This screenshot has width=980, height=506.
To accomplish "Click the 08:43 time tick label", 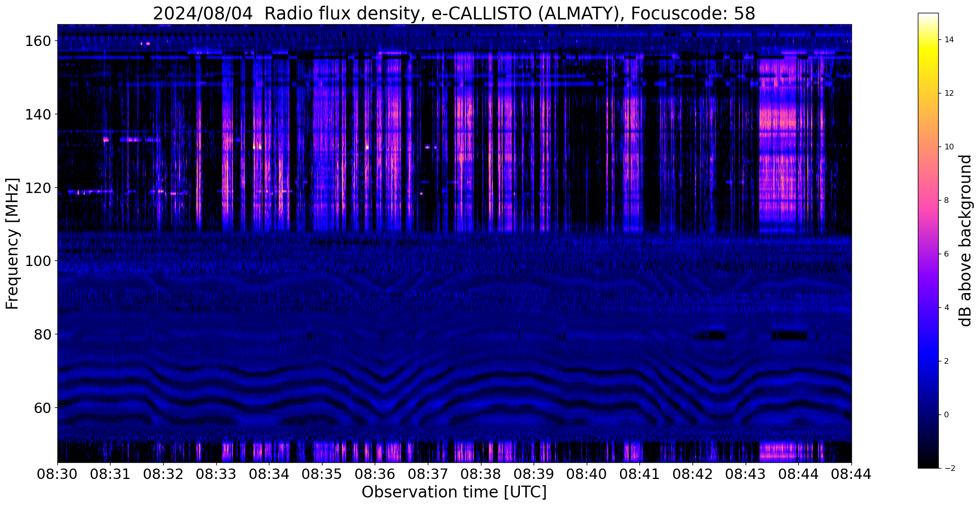I will click(x=746, y=474).
